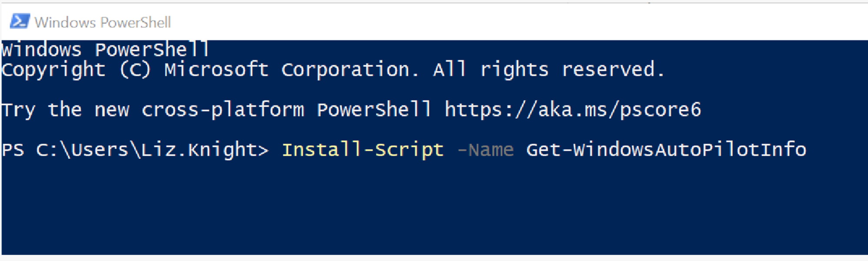Click the PowerShell icon in title bar
The height and width of the screenshot is (261, 868).
20,21
